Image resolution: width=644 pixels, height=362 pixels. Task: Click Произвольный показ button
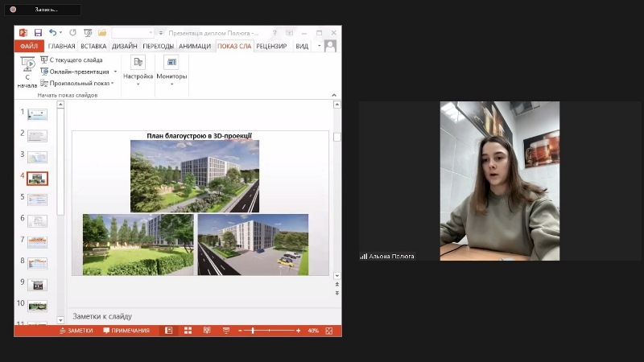click(77, 83)
